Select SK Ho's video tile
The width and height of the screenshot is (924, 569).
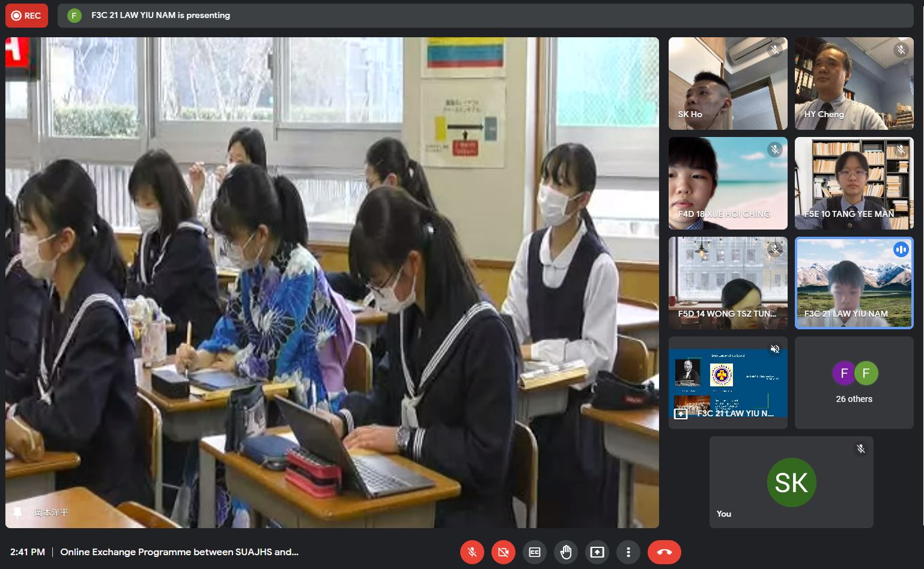click(728, 84)
